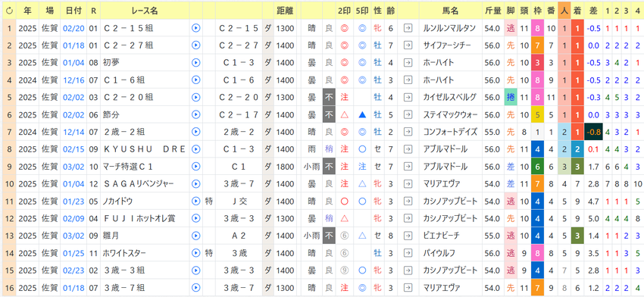Sort by the 枠 column header
The height and width of the screenshot is (297, 644).
click(537, 11)
